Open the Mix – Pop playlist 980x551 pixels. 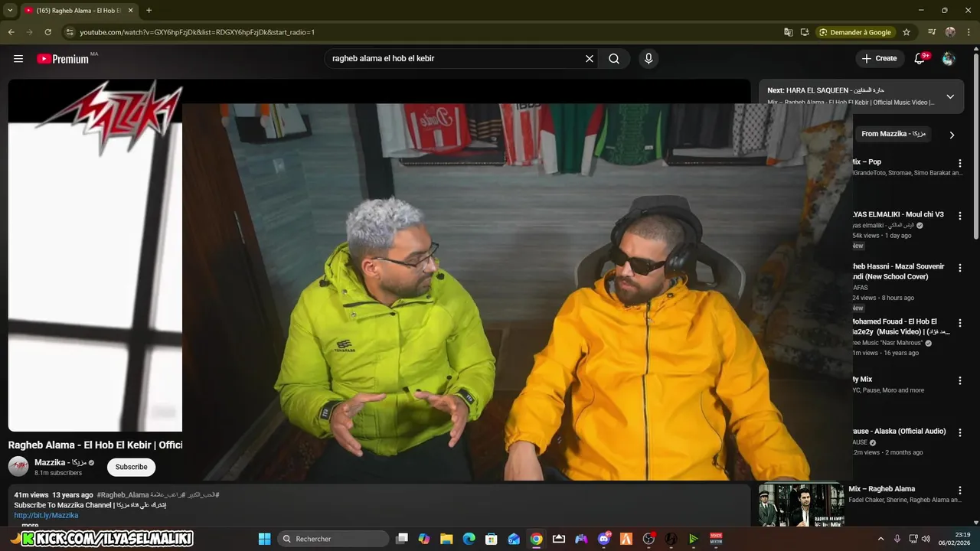pyautogui.click(x=865, y=161)
